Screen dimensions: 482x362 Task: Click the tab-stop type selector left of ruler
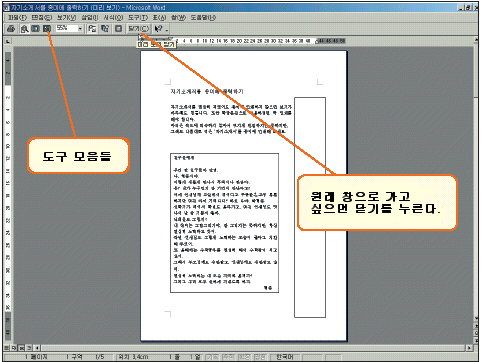point(8,41)
